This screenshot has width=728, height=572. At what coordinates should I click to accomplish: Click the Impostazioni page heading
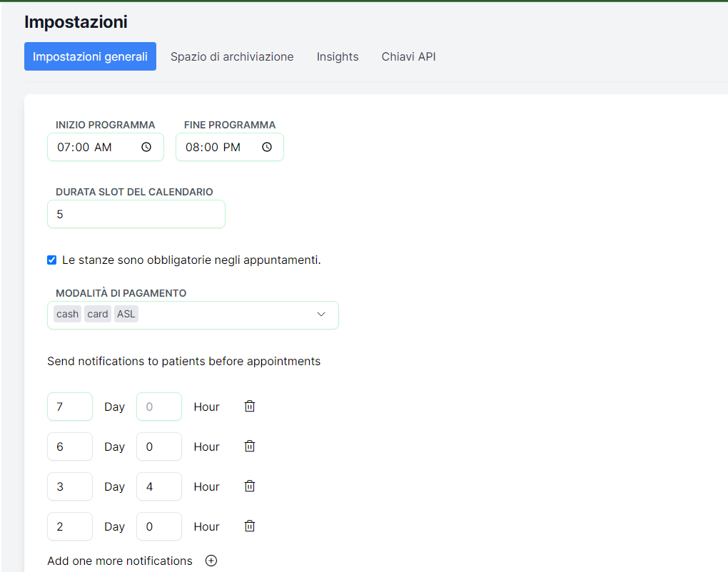click(76, 22)
